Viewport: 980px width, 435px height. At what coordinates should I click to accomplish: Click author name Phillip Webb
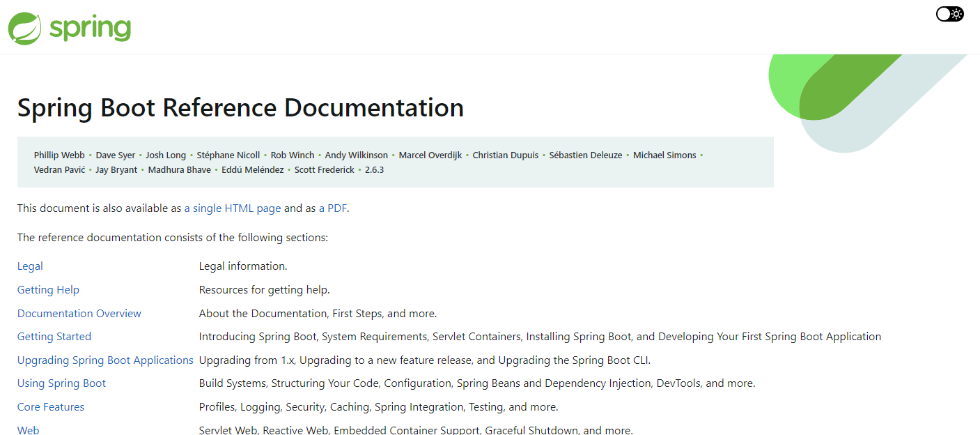[x=59, y=155]
